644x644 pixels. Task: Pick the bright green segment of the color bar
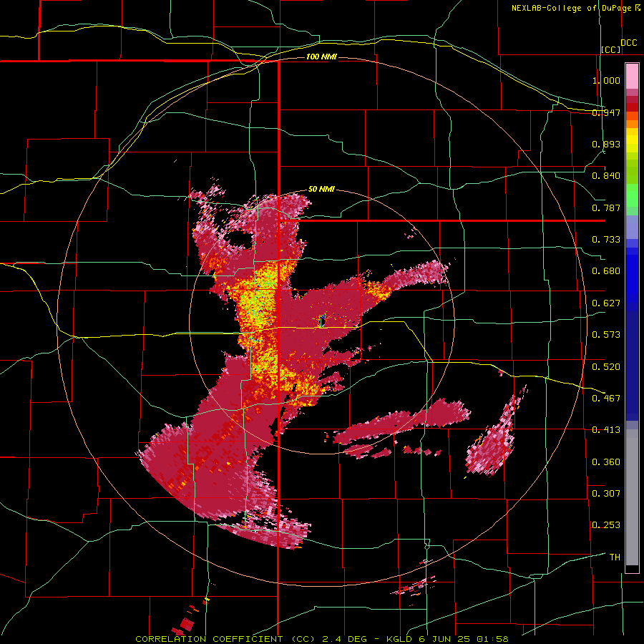(632, 195)
